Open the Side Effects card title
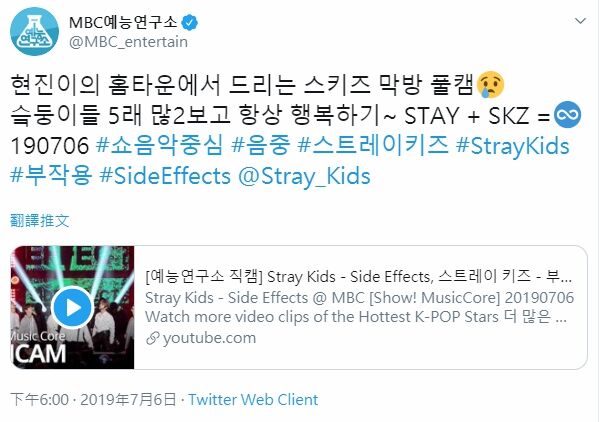The width and height of the screenshot is (599, 422). pyautogui.click(x=358, y=276)
